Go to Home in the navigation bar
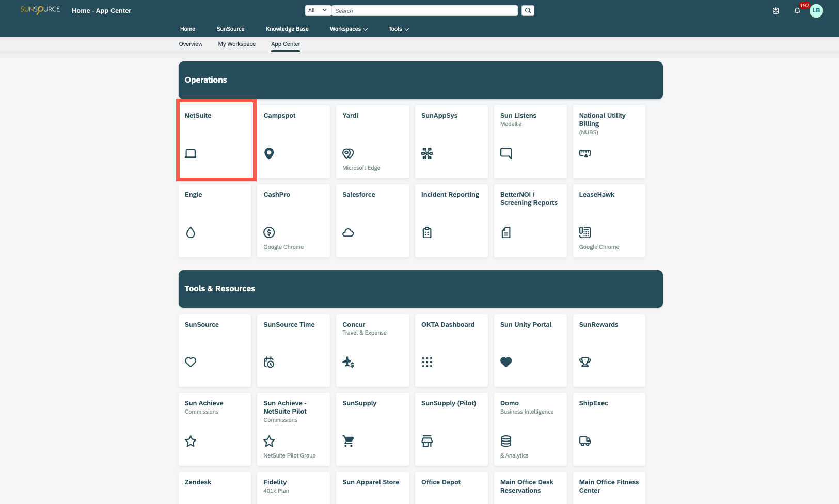This screenshot has width=839, height=504. (x=187, y=29)
